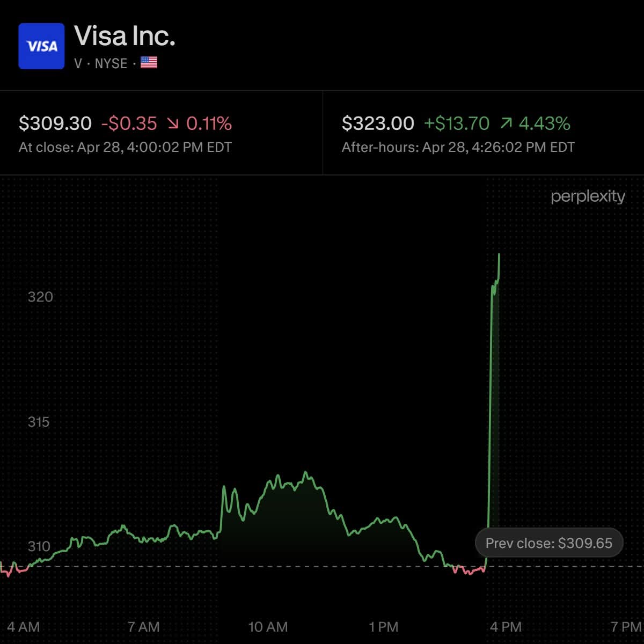Click the US flag icon
The width and height of the screenshot is (644, 644).
pyautogui.click(x=149, y=63)
